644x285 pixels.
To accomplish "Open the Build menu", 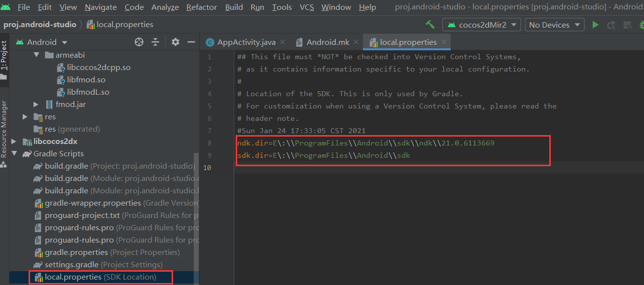I will point(234,7).
